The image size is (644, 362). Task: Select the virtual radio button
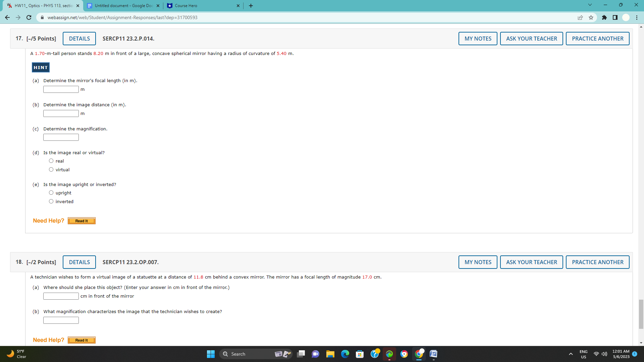pyautogui.click(x=51, y=169)
